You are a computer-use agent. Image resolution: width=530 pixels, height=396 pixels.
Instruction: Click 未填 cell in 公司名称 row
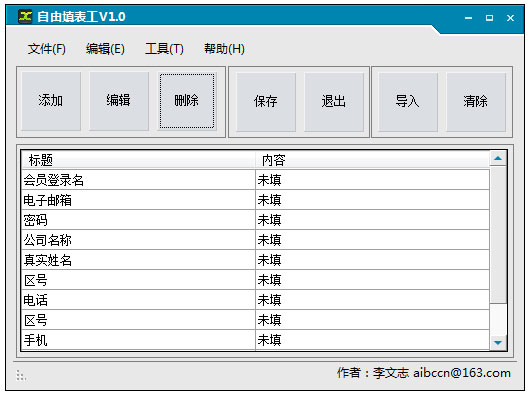(372, 240)
